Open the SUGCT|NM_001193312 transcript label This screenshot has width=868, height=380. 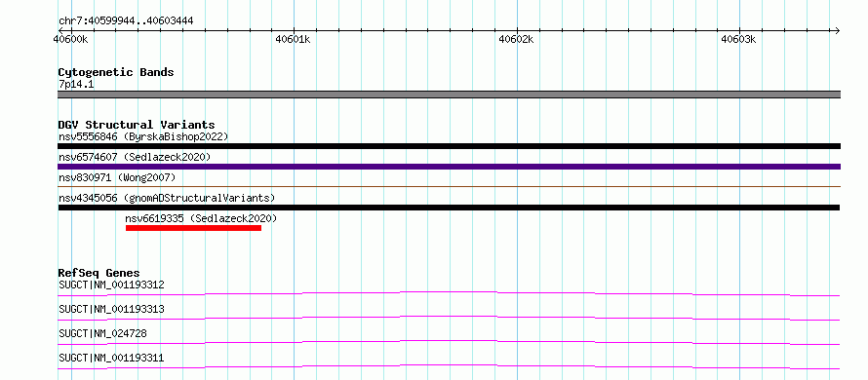(111, 285)
